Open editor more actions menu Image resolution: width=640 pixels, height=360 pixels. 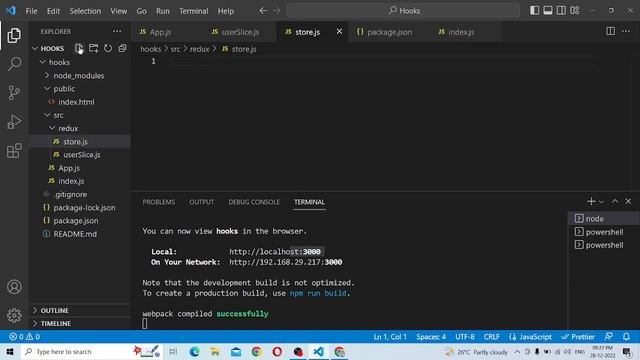coord(626,31)
